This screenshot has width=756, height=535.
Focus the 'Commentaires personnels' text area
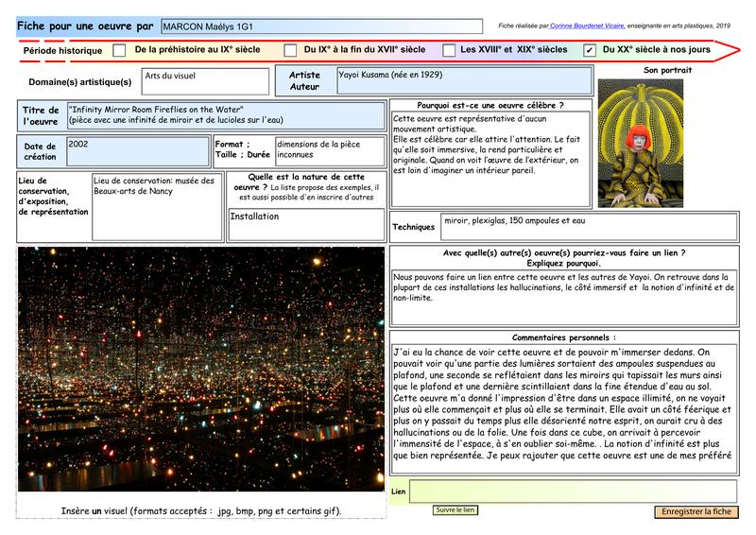[x=562, y=411]
